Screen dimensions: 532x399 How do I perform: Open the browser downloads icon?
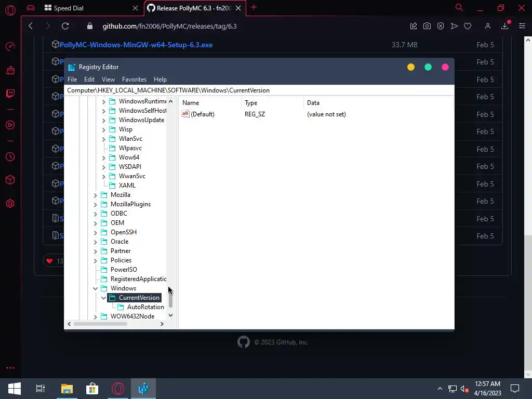pos(504,26)
